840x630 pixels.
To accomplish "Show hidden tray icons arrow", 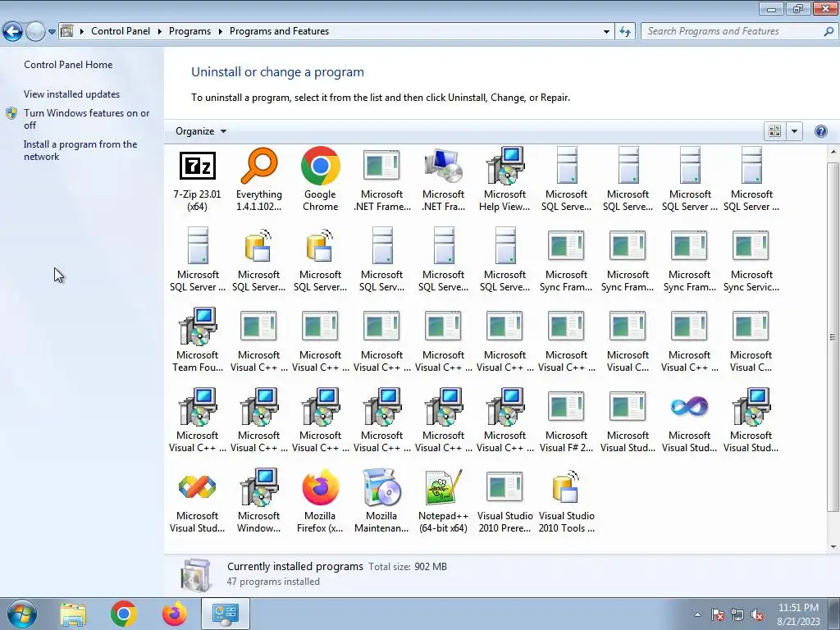I will pyautogui.click(x=697, y=614).
